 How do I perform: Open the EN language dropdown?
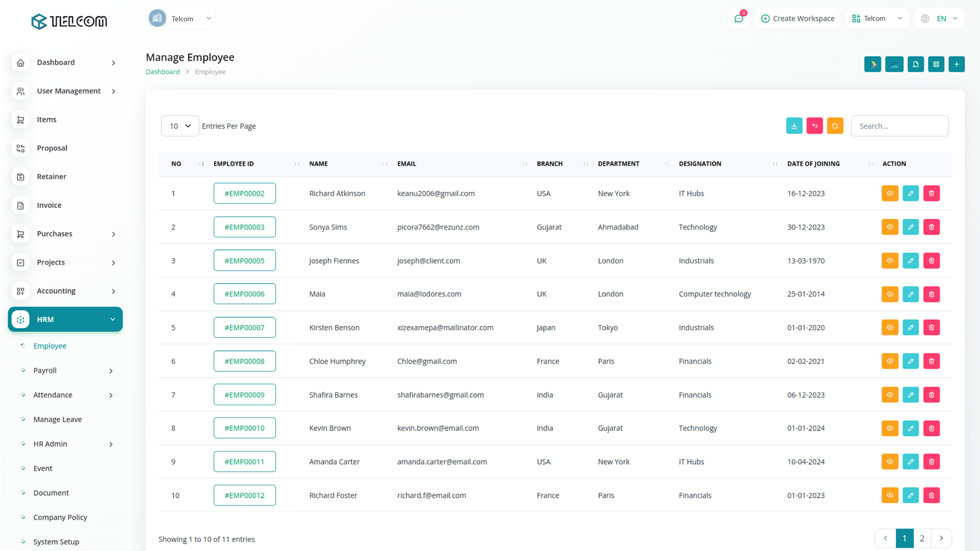click(940, 19)
